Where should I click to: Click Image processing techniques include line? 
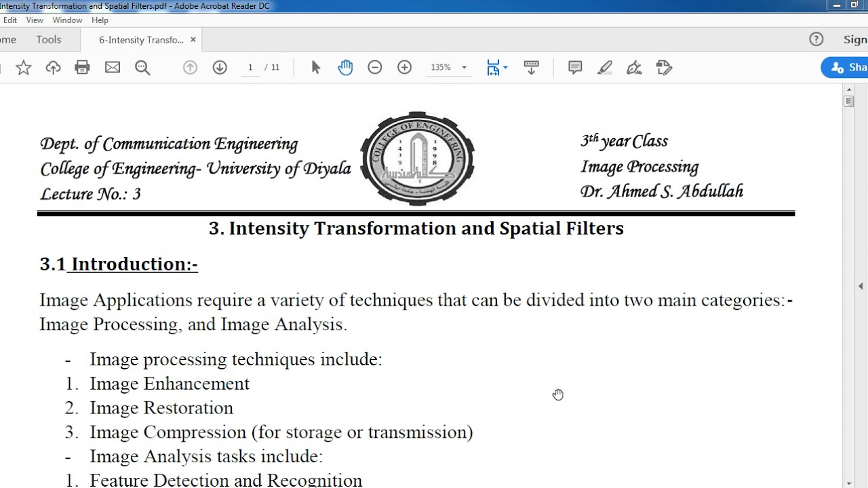tap(236, 359)
